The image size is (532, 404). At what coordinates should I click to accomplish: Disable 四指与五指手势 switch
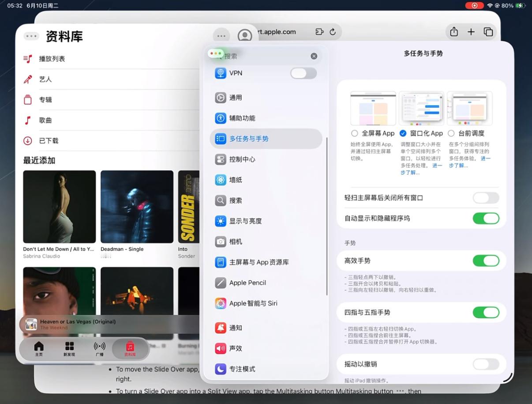[x=486, y=313]
